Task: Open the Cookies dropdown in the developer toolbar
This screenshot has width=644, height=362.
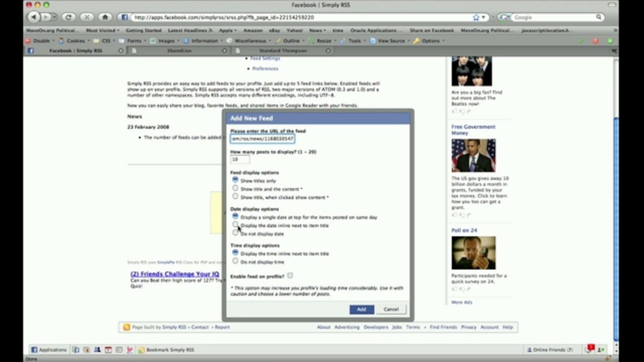Action: tap(75, 41)
